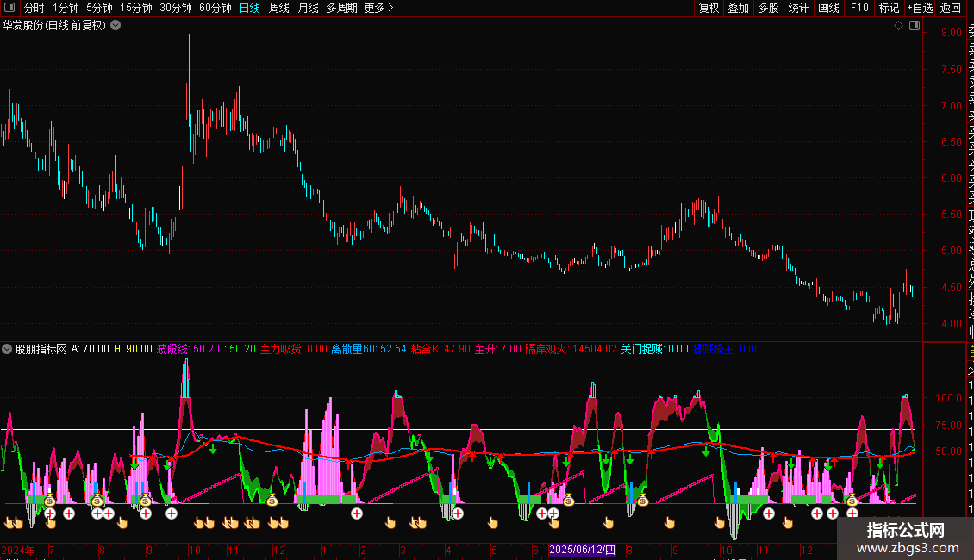
Task: Toggle the chart window layout icon at top-right
Action: [x=915, y=26]
